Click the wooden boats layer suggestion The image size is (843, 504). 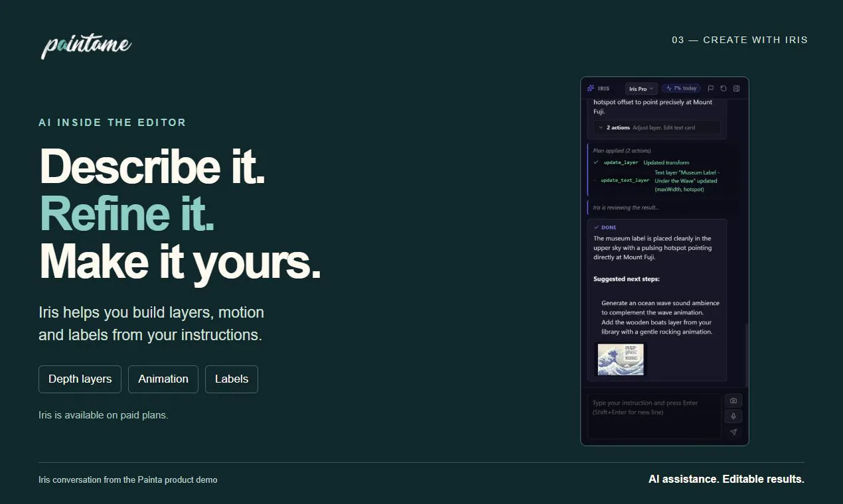[x=656, y=327]
